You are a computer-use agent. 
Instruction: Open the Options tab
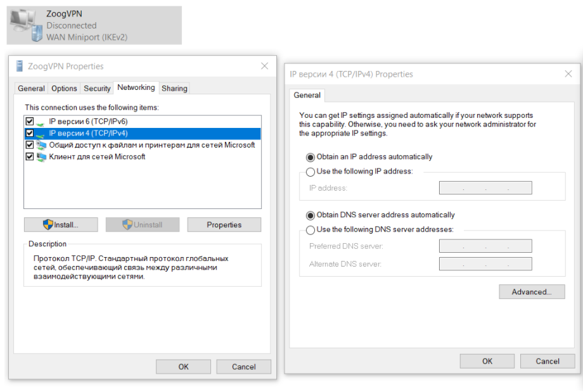tap(64, 89)
